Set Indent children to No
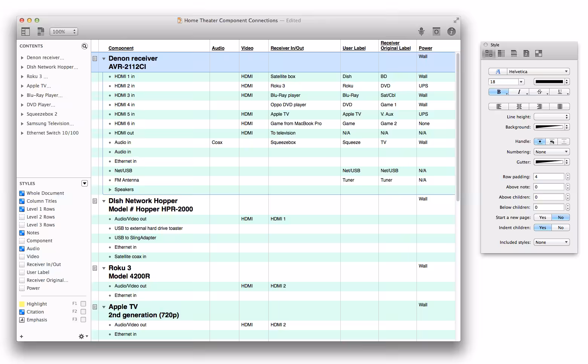Image resolution: width=588 pixels, height=364 pixels. pos(561,227)
